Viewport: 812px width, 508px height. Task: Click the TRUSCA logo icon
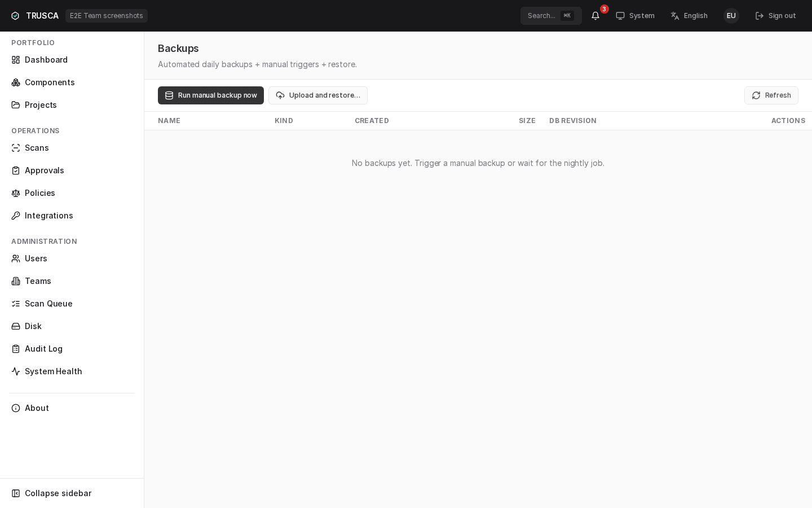15,16
